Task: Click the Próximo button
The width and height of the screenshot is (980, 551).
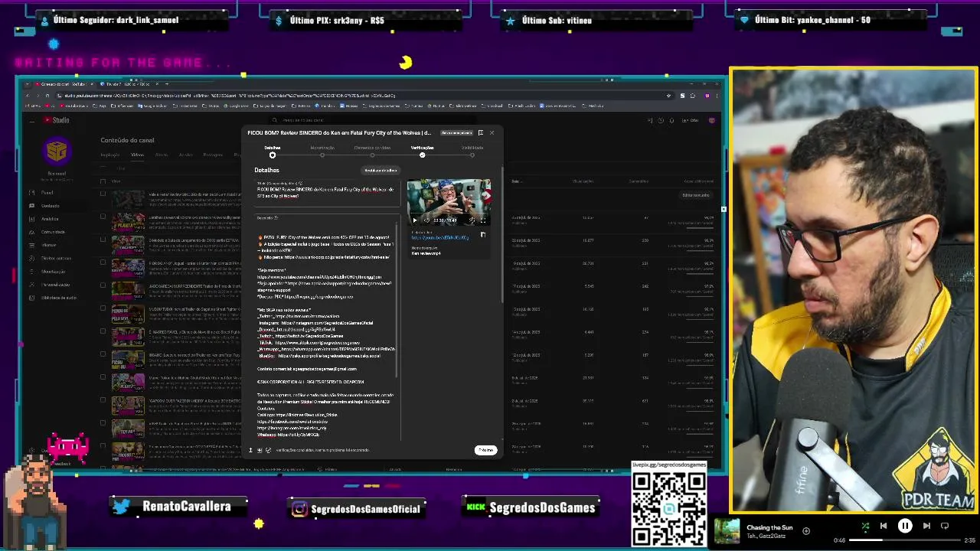Action: [x=485, y=450]
